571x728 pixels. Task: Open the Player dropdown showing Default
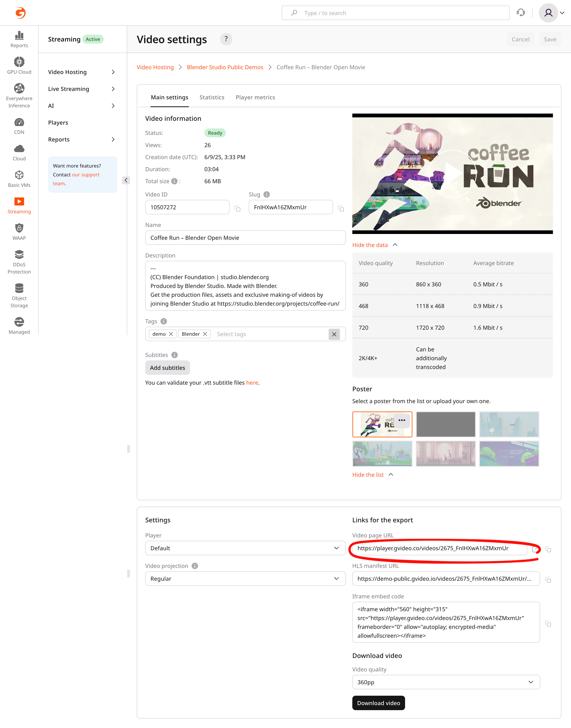[x=245, y=548]
